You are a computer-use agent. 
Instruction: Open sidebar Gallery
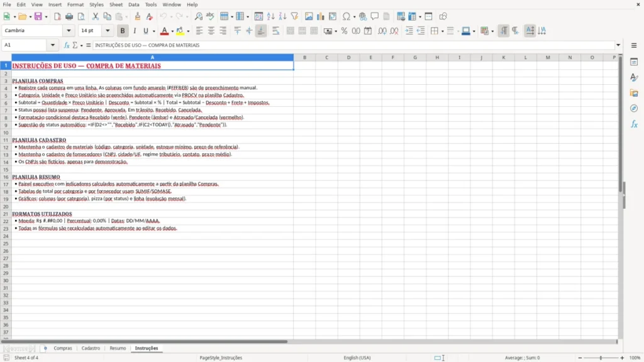[x=634, y=93]
